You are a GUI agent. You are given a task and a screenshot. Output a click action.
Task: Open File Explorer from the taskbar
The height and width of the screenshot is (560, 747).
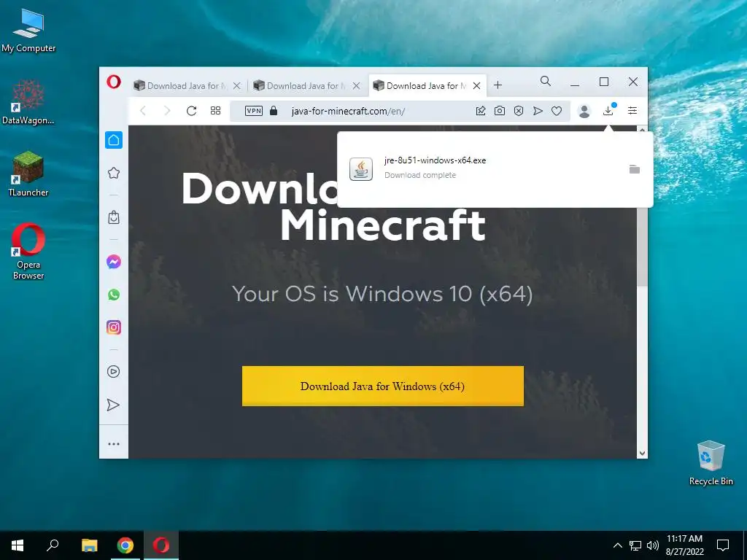coord(89,545)
